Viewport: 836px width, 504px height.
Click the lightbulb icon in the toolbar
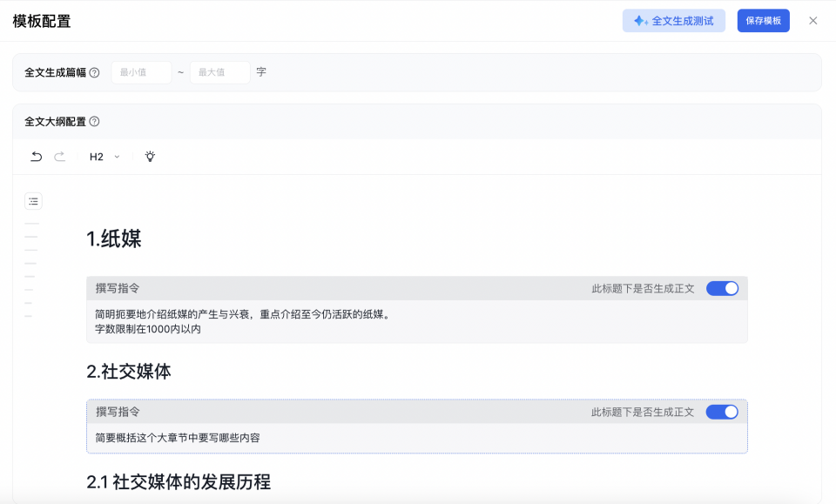[150, 157]
